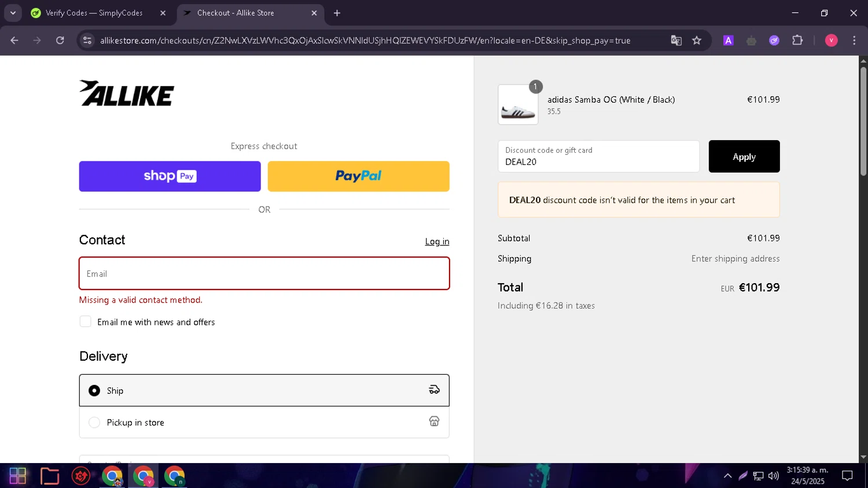The height and width of the screenshot is (488, 868).
Task: Open the taskbar clock and date
Action: (807, 476)
